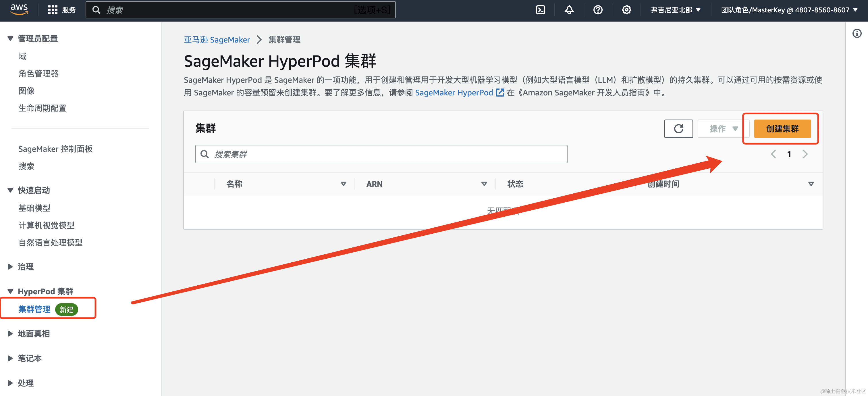Screen dimensions: 868x396
Task: Collapse the 管理员配置 section
Action: (x=10, y=39)
